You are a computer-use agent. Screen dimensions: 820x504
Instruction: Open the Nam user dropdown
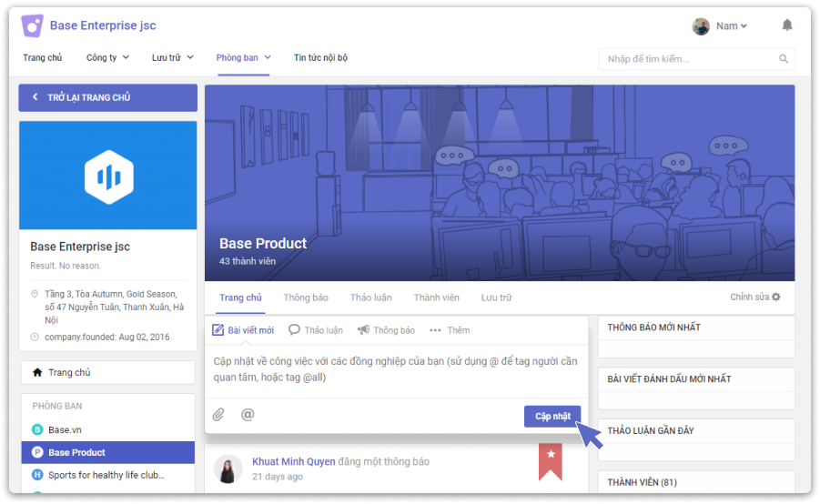pos(731,26)
